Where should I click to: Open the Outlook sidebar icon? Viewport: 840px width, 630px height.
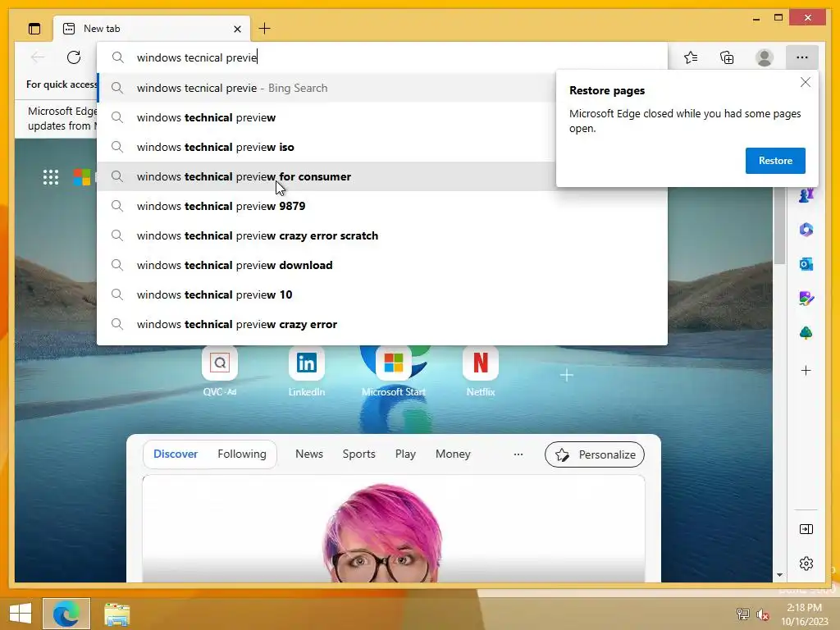(x=806, y=264)
